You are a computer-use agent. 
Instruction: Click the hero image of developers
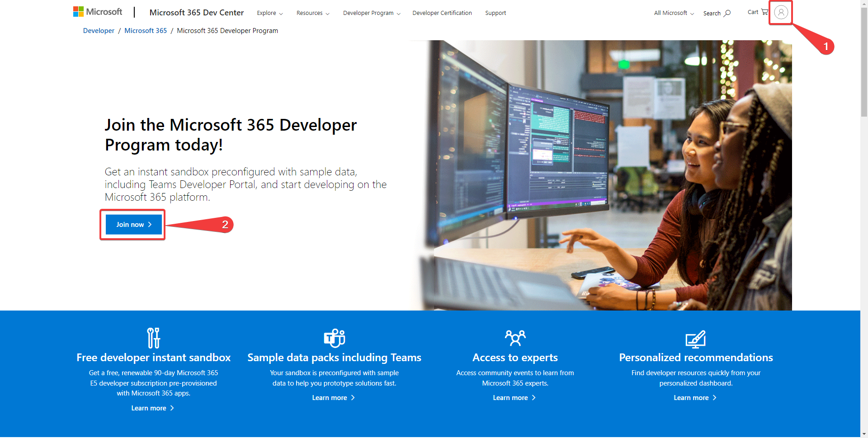(x=601, y=175)
